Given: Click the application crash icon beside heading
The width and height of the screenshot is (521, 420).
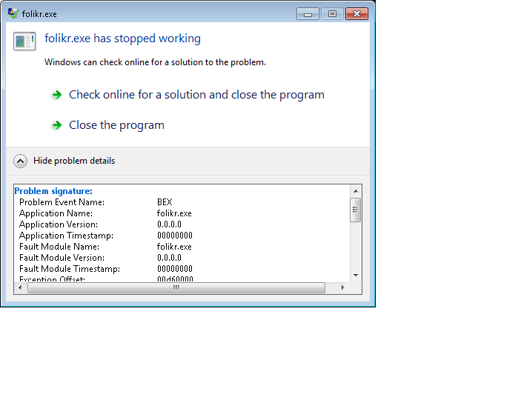Looking at the screenshot, I should pos(24,41).
